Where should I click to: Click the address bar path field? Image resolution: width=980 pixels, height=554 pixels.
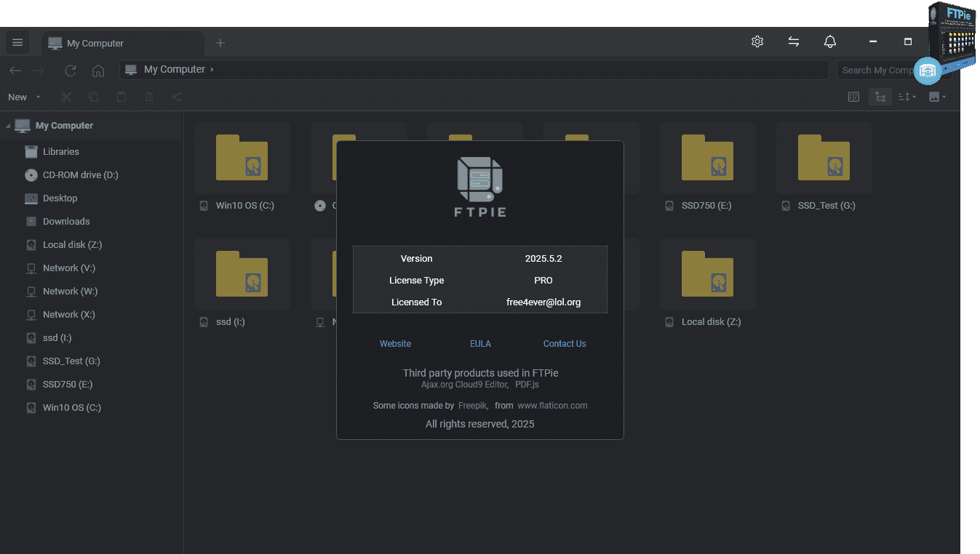pos(474,70)
